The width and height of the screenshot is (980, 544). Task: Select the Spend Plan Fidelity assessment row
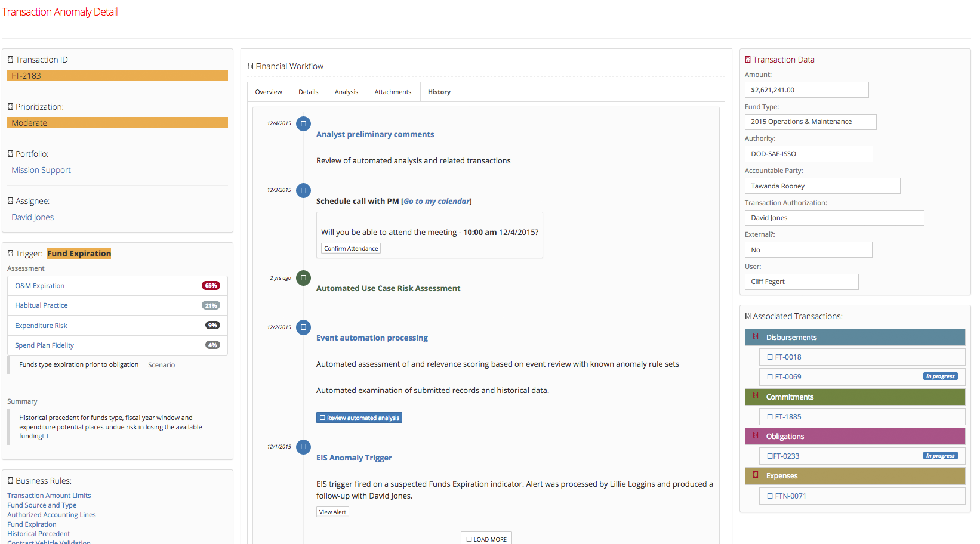pyautogui.click(x=118, y=345)
